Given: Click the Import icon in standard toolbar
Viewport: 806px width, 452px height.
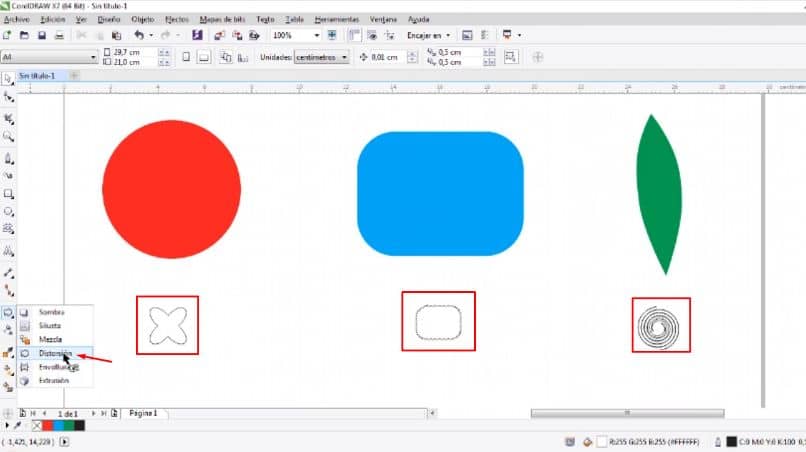Looking at the screenshot, I should (x=219, y=35).
